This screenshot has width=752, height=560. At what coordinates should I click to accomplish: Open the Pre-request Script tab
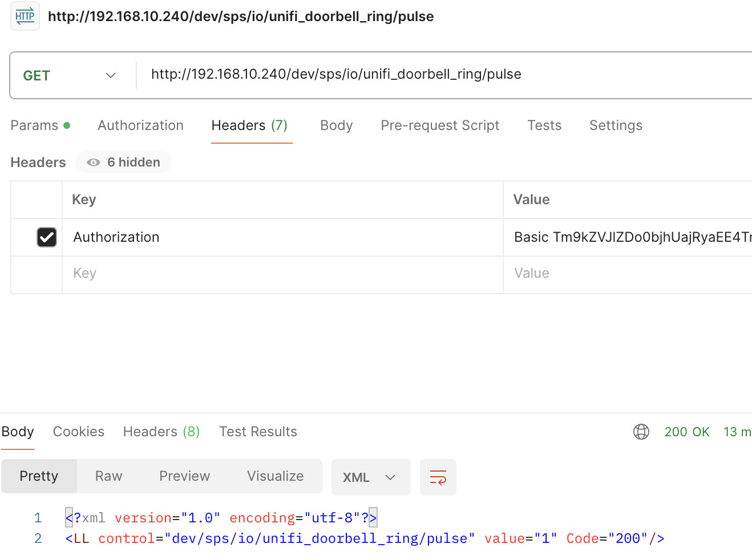pyautogui.click(x=439, y=125)
